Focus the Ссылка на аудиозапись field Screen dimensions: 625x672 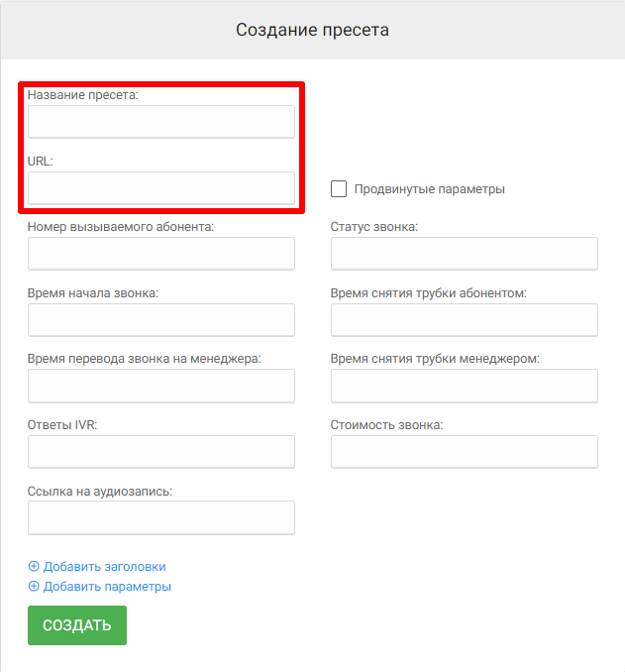click(161, 517)
